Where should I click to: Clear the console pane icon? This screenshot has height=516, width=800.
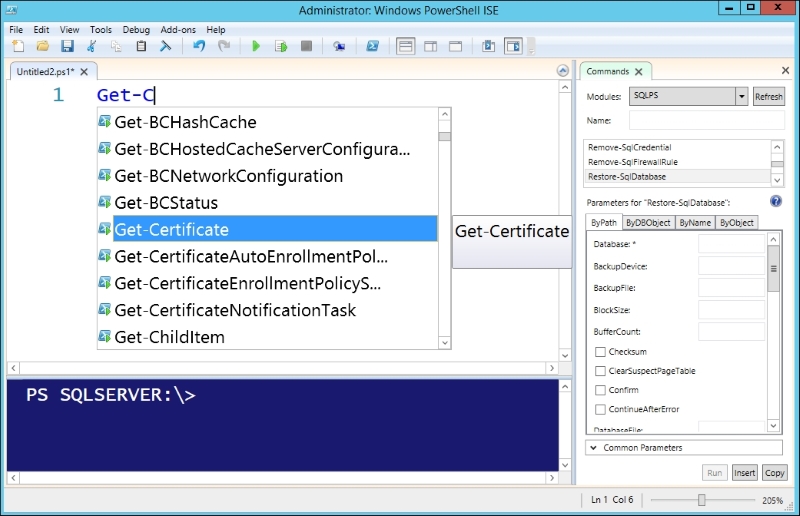(165, 46)
